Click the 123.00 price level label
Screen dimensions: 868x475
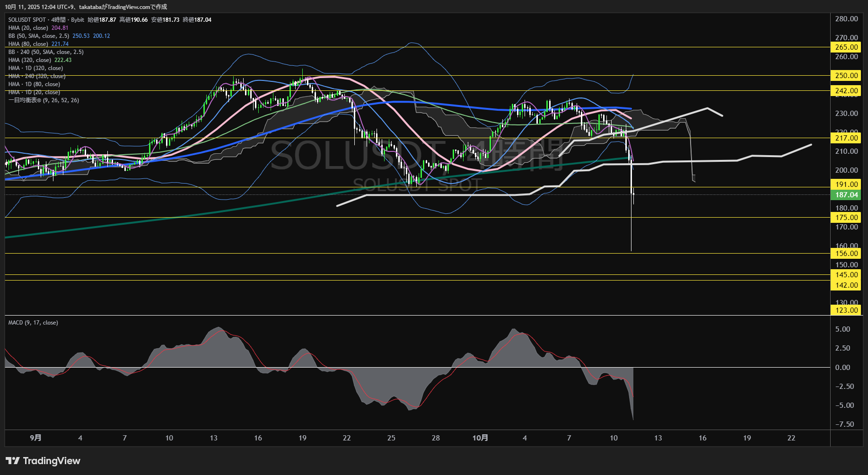(x=846, y=310)
